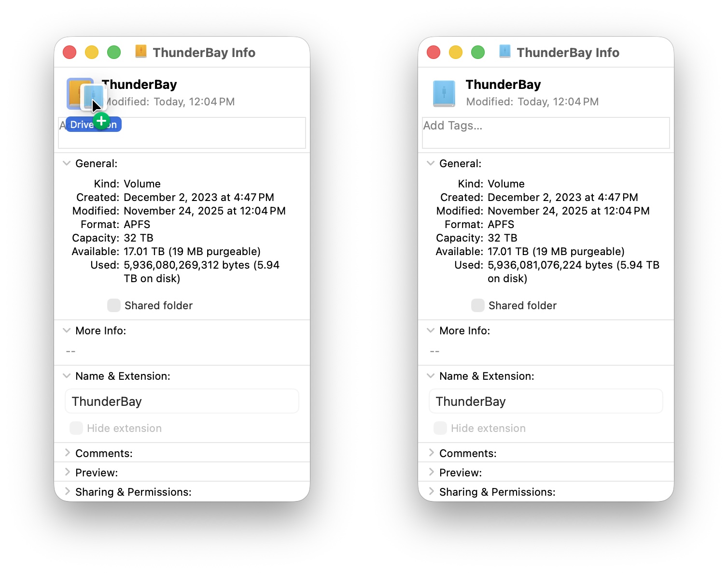Collapse Name & Extension section in left window
Image resolution: width=728 pixels, height=573 pixels.
(x=67, y=376)
